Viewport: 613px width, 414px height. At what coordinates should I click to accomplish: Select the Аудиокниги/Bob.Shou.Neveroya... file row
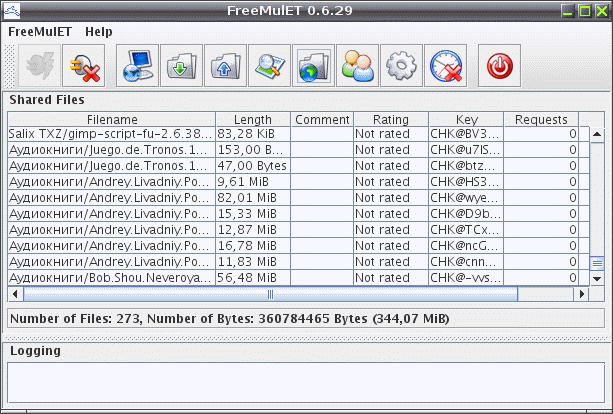[299, 278]
